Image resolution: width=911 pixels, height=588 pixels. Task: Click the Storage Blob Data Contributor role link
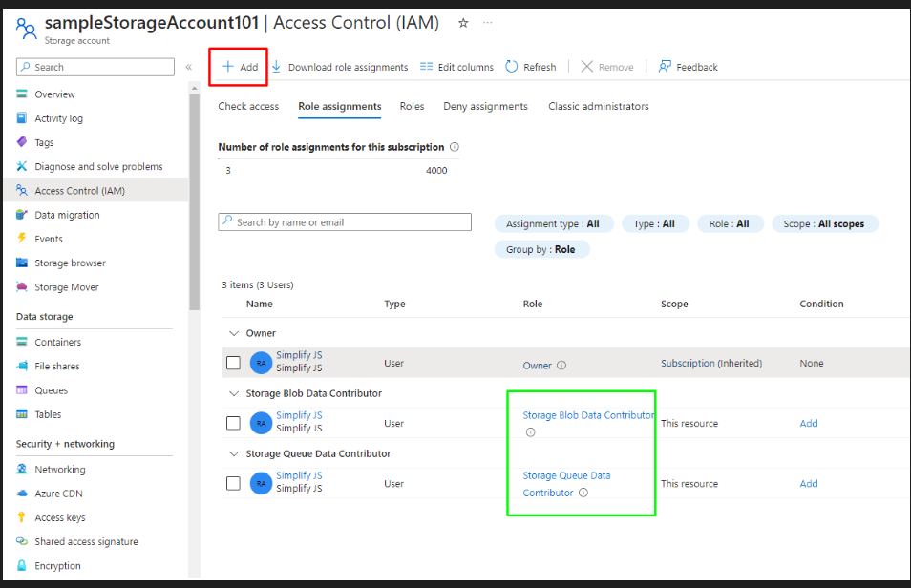click(x=588, y=415)
